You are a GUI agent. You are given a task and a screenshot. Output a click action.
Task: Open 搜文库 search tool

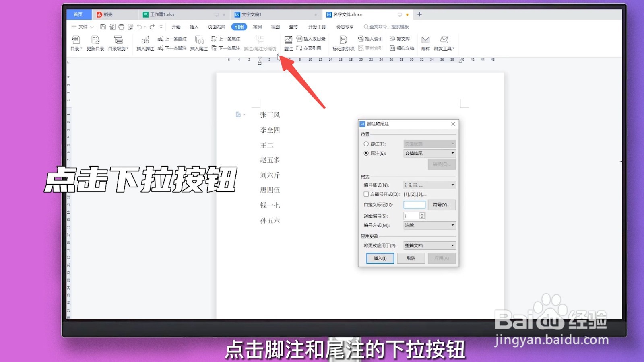click(400, 39)
